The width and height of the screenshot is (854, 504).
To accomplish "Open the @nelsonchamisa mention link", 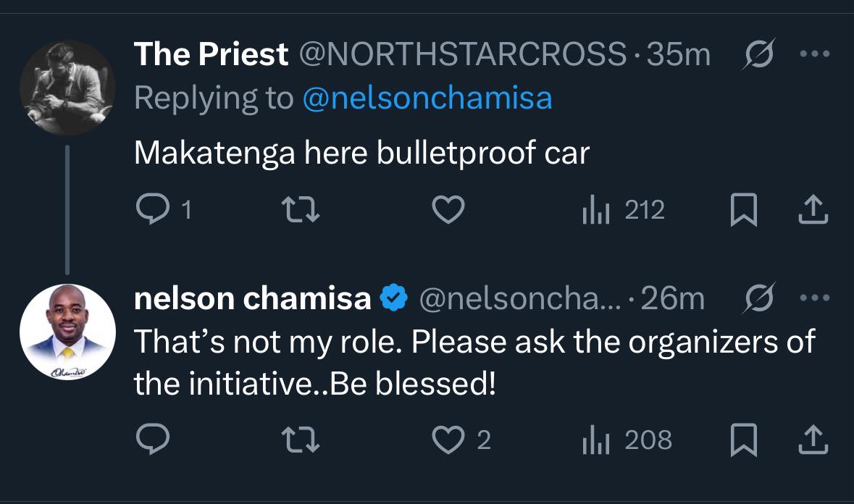I will click(427, 98).
